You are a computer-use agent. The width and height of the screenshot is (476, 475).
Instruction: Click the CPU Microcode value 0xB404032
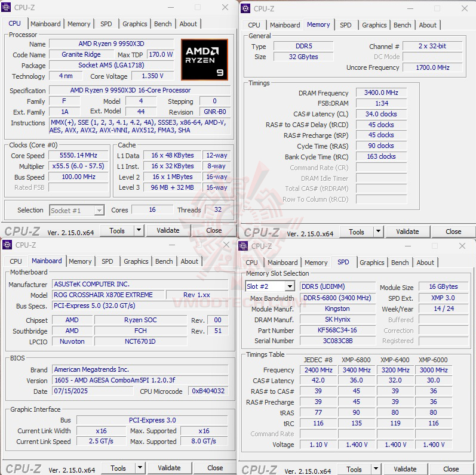click(x=208, y=391)
